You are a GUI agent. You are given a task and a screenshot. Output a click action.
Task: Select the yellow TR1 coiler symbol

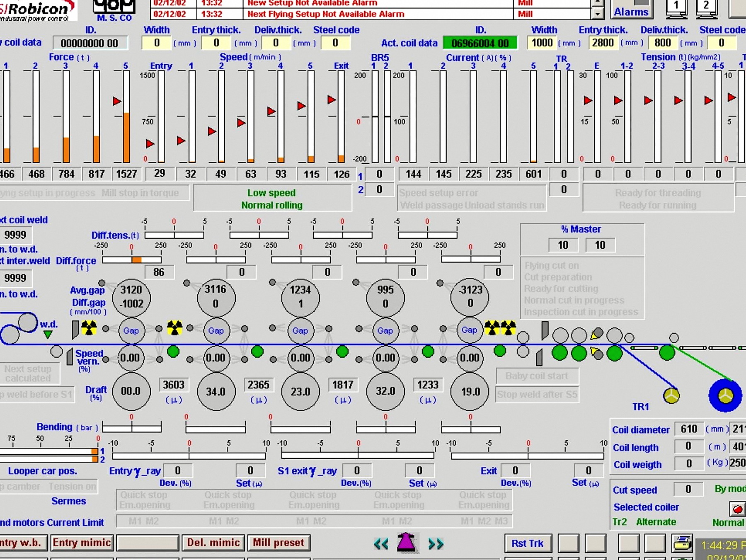coord(671,395)
